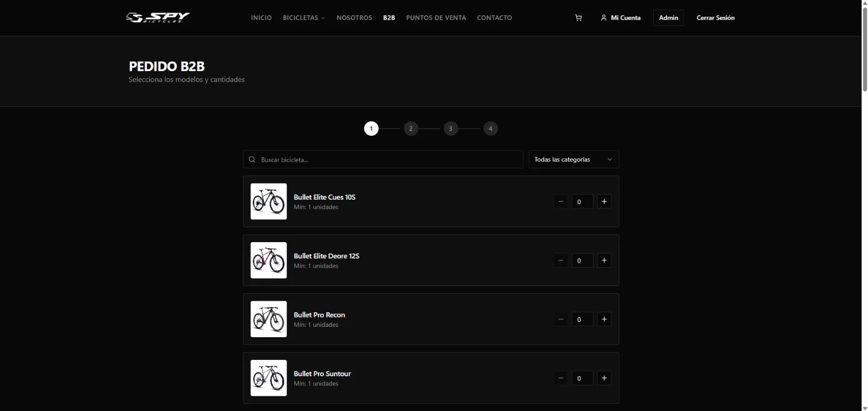Decrease quantity for Bullet Elite Deore 12S

pos(561,261)
